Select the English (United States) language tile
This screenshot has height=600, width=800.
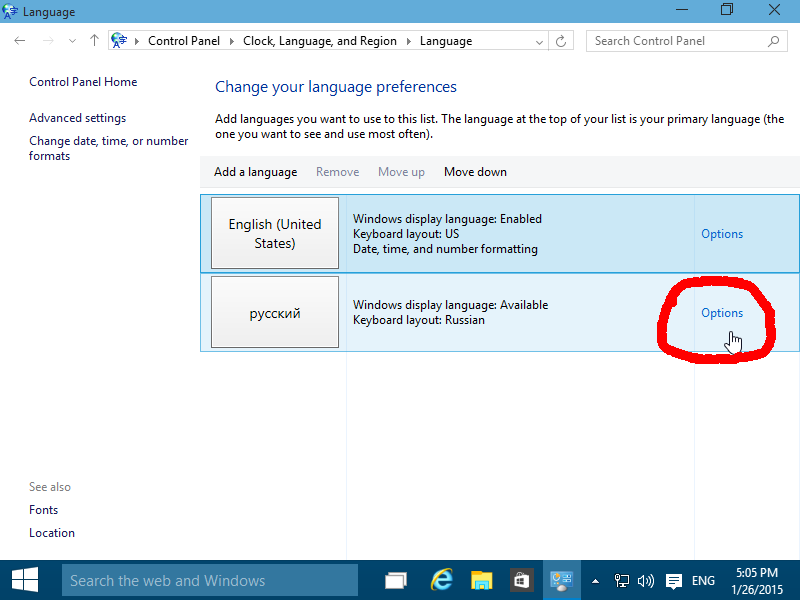click(275, 233)
